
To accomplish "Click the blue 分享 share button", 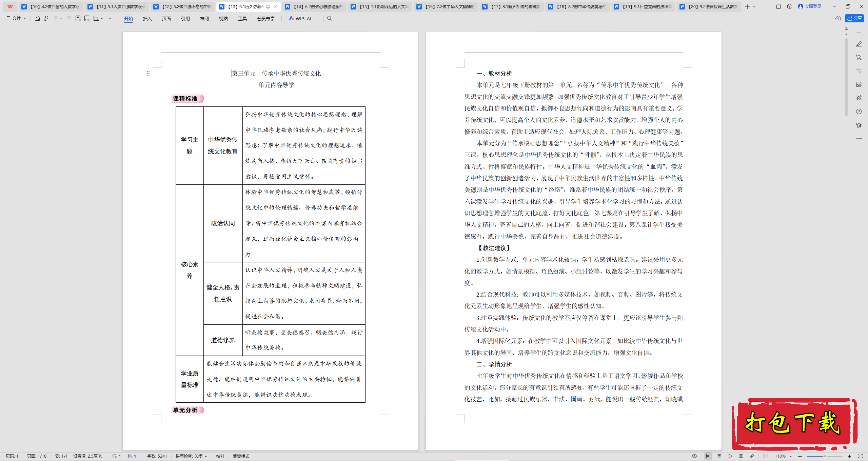I will click(854, 18).
